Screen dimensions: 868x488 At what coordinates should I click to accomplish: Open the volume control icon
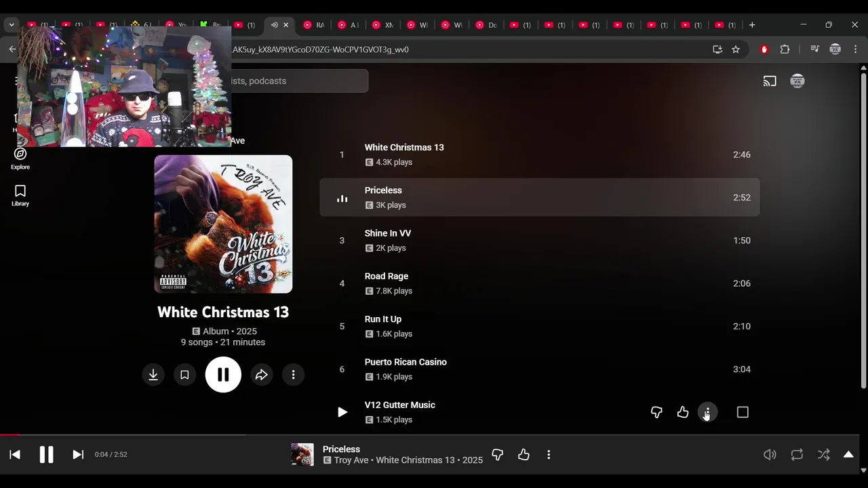[770, 455]
